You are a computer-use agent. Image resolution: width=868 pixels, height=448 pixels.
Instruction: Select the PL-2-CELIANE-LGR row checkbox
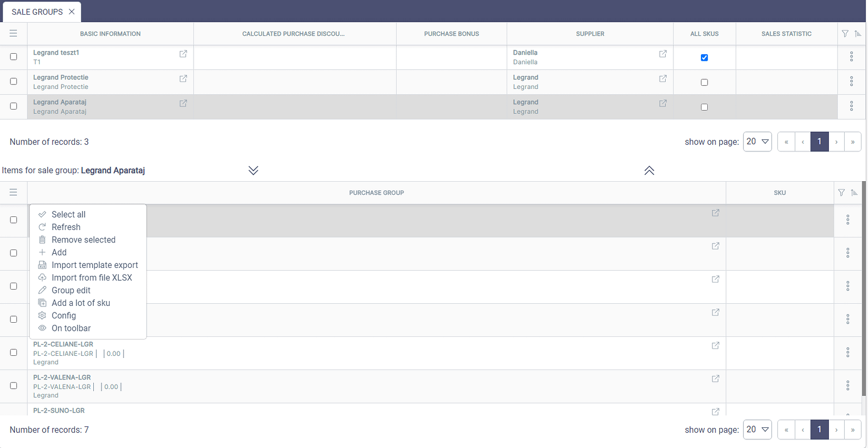pyautogui.click(x=14, y=353)
